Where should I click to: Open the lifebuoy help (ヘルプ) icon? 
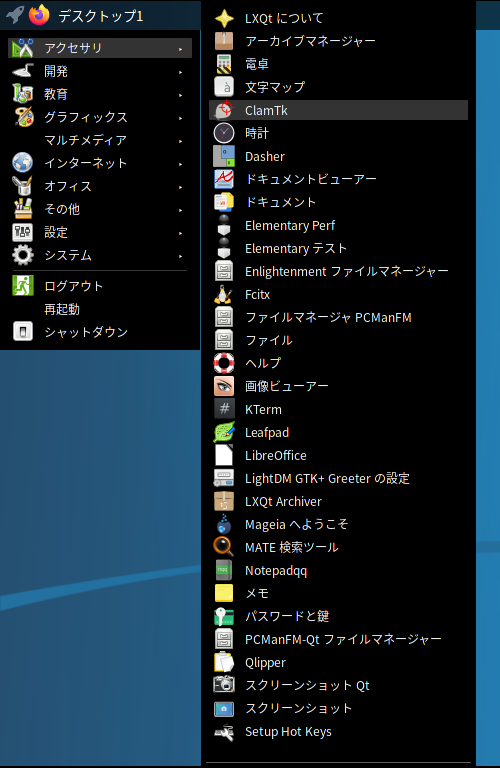tap(224, 363)
